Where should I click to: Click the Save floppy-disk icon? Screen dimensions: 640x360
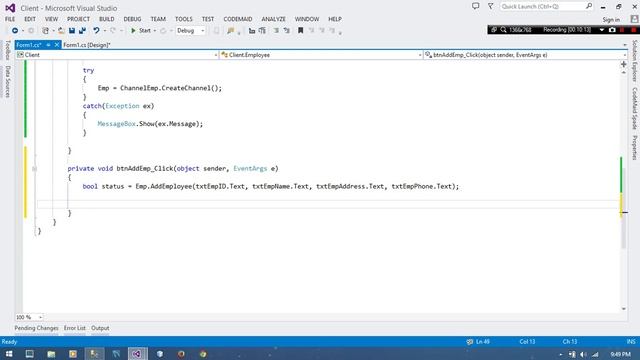point(72,31)
